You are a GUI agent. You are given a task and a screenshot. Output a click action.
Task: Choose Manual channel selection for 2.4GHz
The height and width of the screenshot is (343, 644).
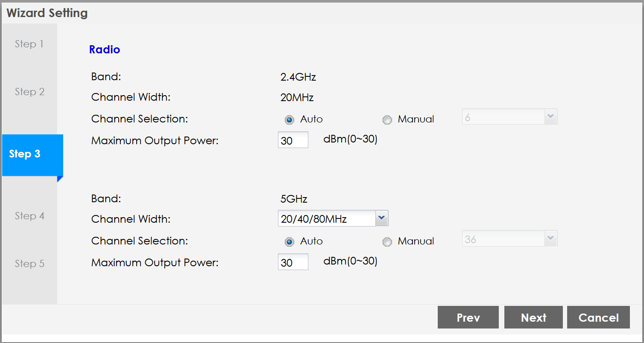387,120
